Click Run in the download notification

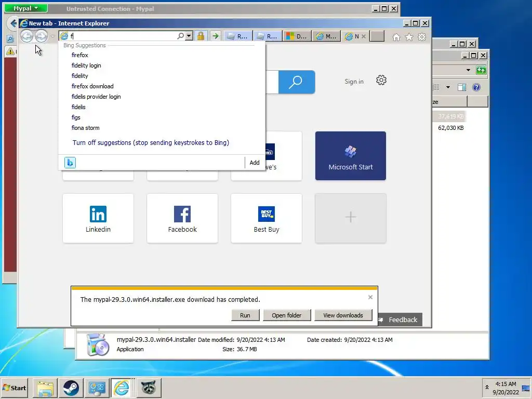point(245,315)
